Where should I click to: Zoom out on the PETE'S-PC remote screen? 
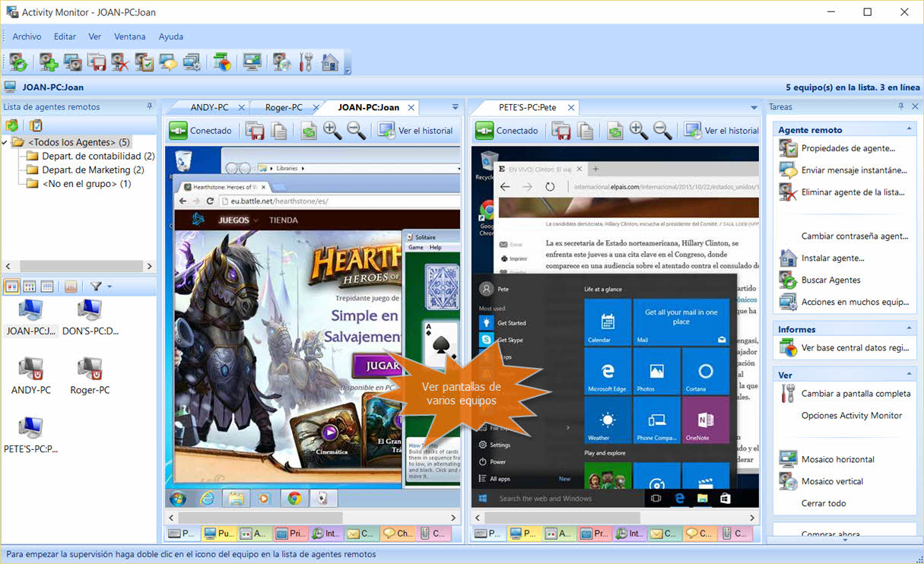tap(663, 131)
